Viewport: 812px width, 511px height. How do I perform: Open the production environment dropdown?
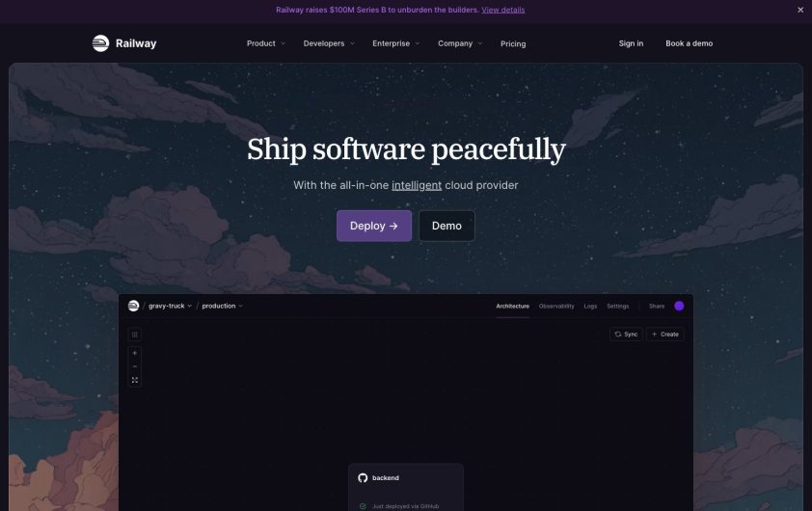coord(222,306)
